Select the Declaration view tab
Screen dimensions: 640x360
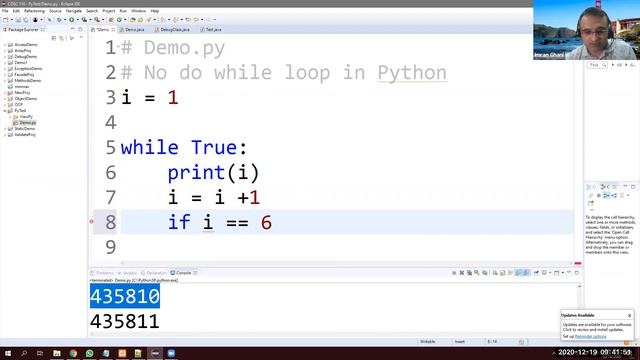pyautogui.click(x=154, y=273)
